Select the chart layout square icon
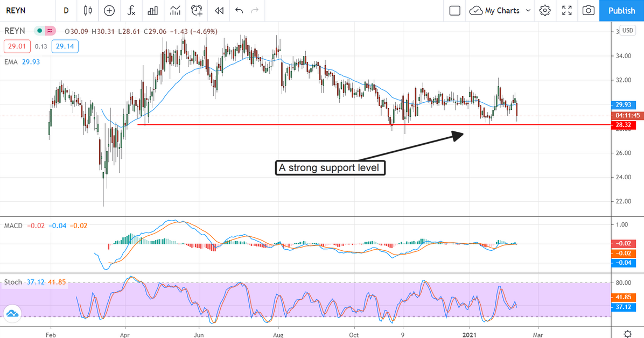Viewport: 644px width, 338px height. point(454,11)
